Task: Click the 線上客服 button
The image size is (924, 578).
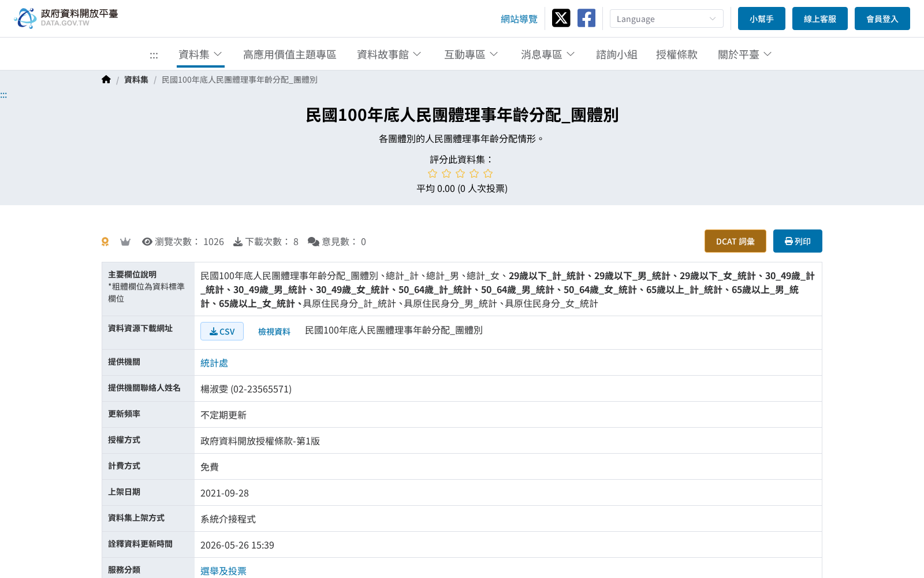Action: pyautogui.click(x=820, y=18)
